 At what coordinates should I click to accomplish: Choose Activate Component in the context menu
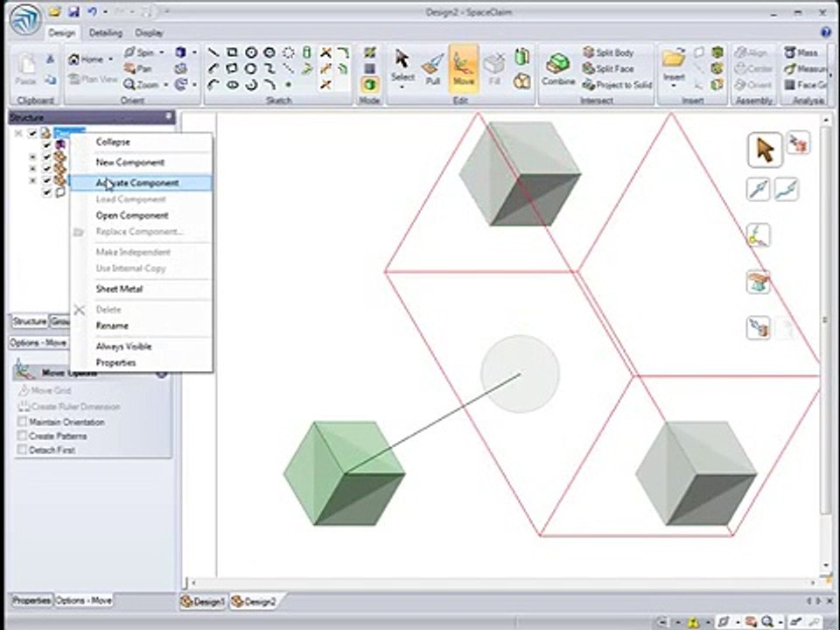click(142, 183)
